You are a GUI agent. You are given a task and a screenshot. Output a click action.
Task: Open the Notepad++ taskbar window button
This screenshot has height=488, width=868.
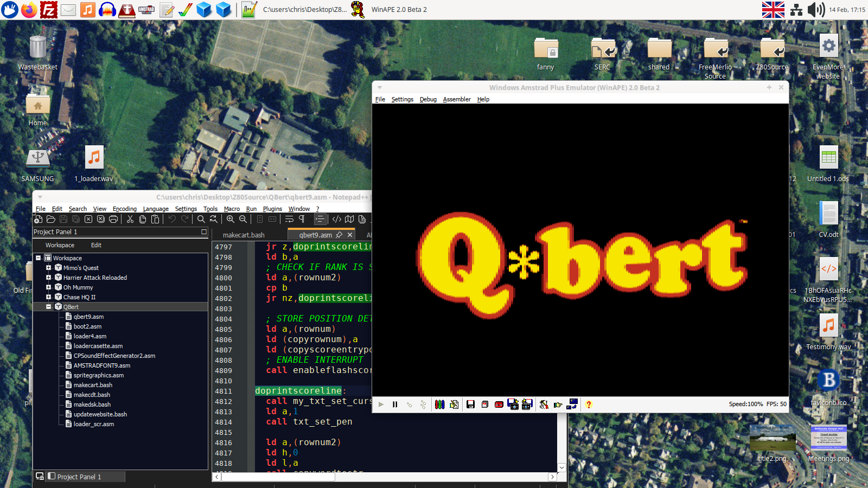click(x=294, y=10)
